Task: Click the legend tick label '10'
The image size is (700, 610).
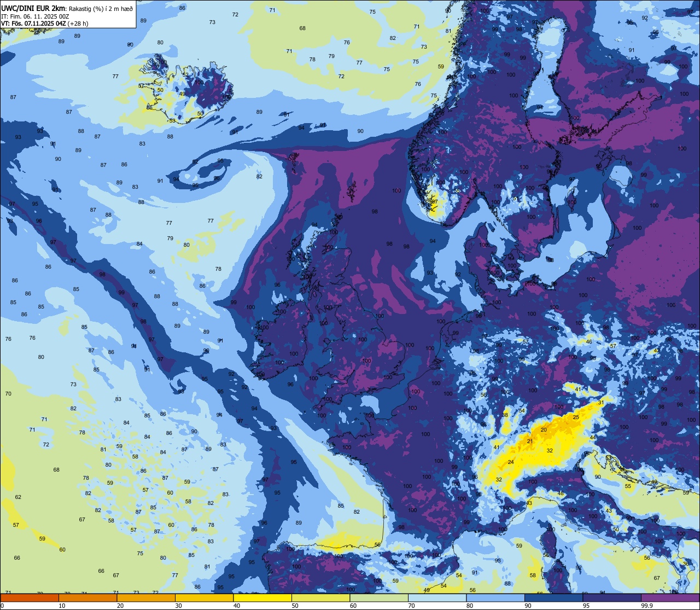Action: 62,606
